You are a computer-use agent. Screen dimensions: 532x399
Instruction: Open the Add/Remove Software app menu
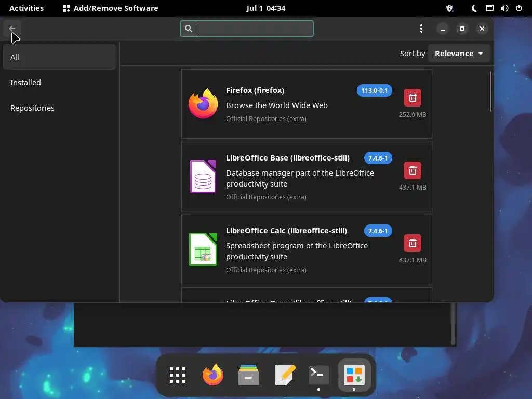(x=111, y=8)
